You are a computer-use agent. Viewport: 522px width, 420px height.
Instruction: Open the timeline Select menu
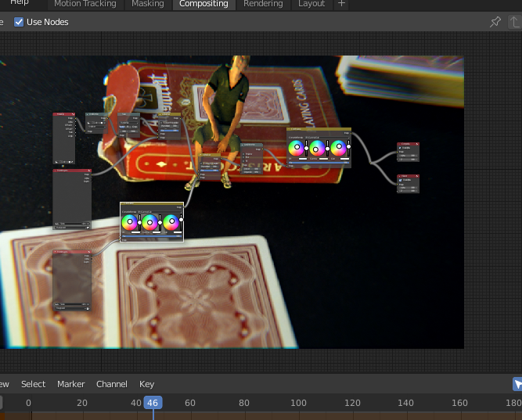click(34, 384)
